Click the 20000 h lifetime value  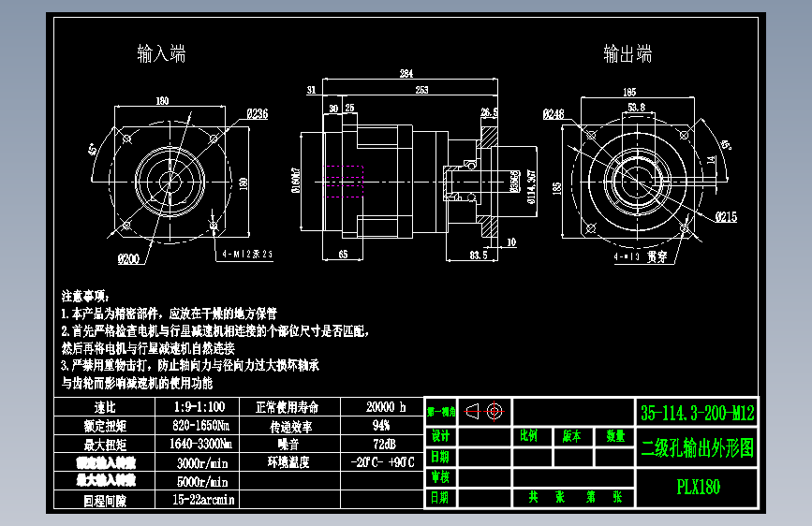(x=386, y=407)
